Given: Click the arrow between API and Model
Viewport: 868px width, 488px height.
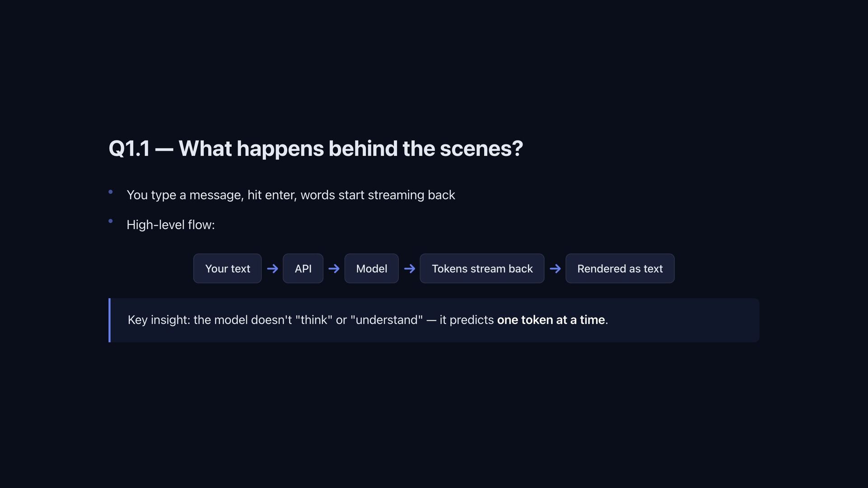Looking at the screenshot, I should click(x=334, y=269).
